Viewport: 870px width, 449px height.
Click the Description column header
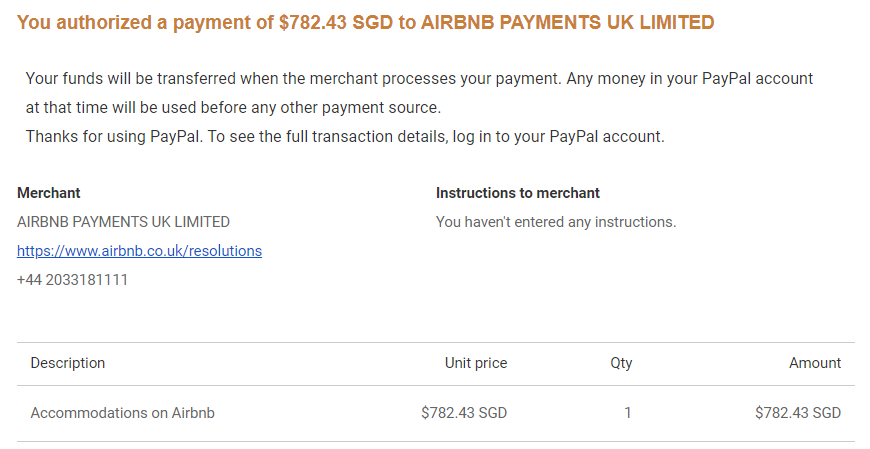(x=68, y=363)
